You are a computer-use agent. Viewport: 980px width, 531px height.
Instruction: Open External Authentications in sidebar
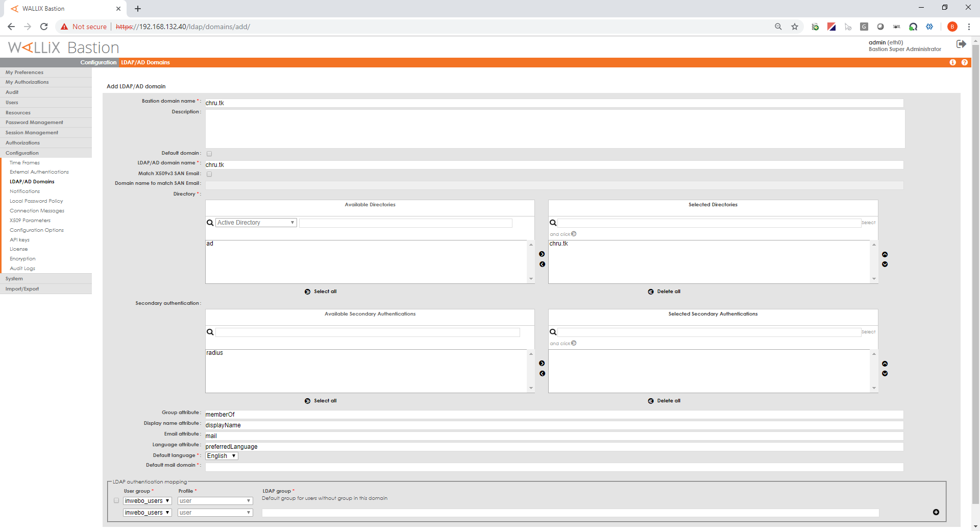(39, 172)
